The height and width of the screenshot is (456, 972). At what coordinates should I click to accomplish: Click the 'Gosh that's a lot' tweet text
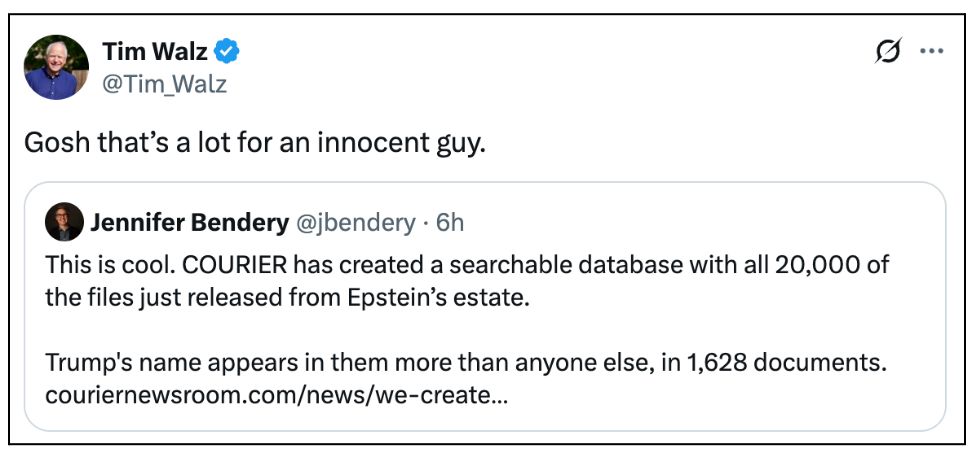255,142
